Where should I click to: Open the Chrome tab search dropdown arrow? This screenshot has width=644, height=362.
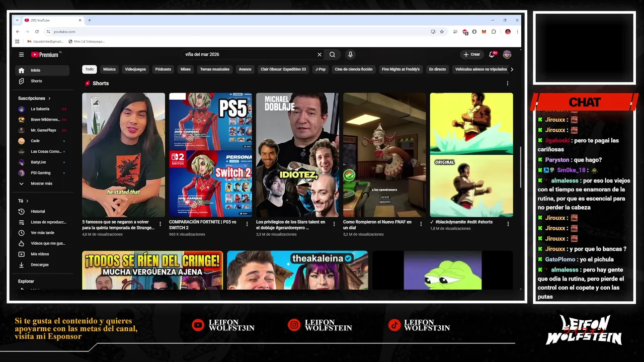tap(17, 20)
